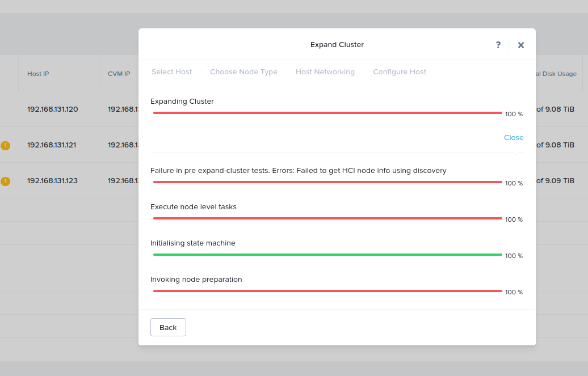Select host IP 192.168.131.120 in the table
The height and width of the screenshot is (376, 588).
tap(52, 109)
